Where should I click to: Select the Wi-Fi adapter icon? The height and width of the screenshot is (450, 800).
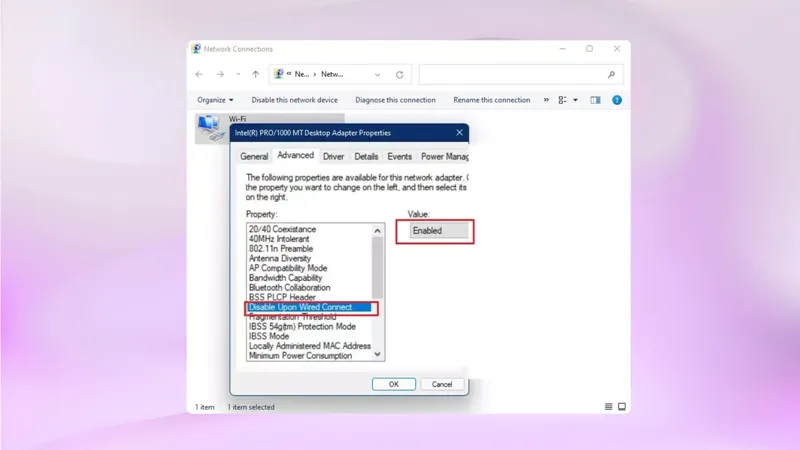tap(211, 128)
